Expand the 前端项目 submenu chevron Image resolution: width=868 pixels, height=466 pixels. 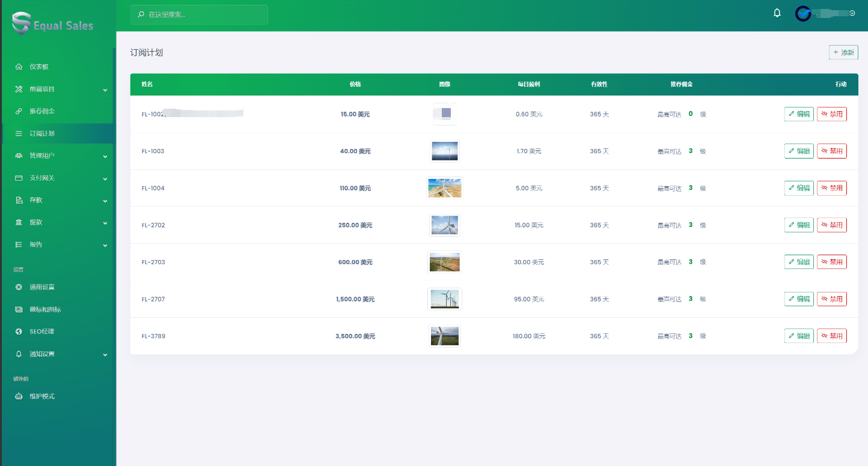click(105, 89)
